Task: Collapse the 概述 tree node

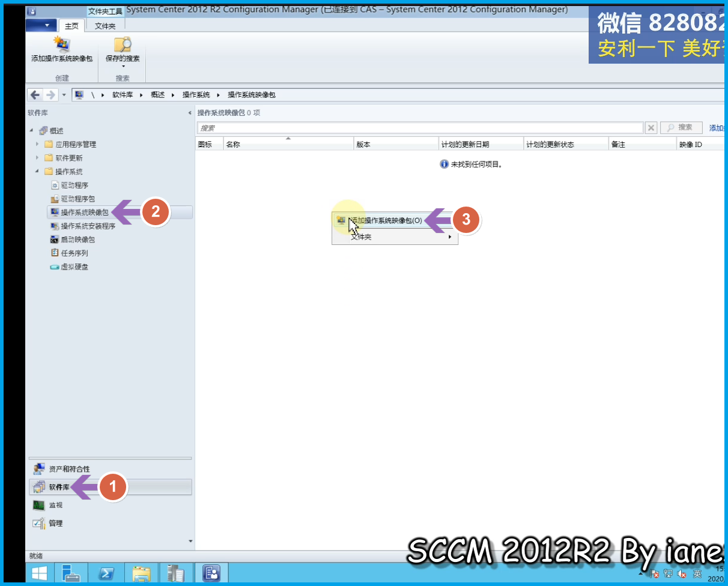Action: click(x=31, y=131)
